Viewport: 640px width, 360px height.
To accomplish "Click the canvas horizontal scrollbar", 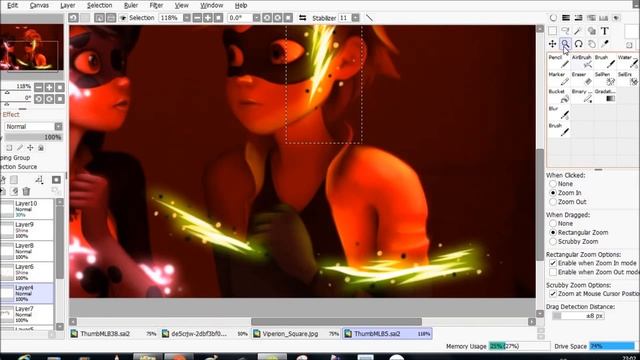I will 336,322.
